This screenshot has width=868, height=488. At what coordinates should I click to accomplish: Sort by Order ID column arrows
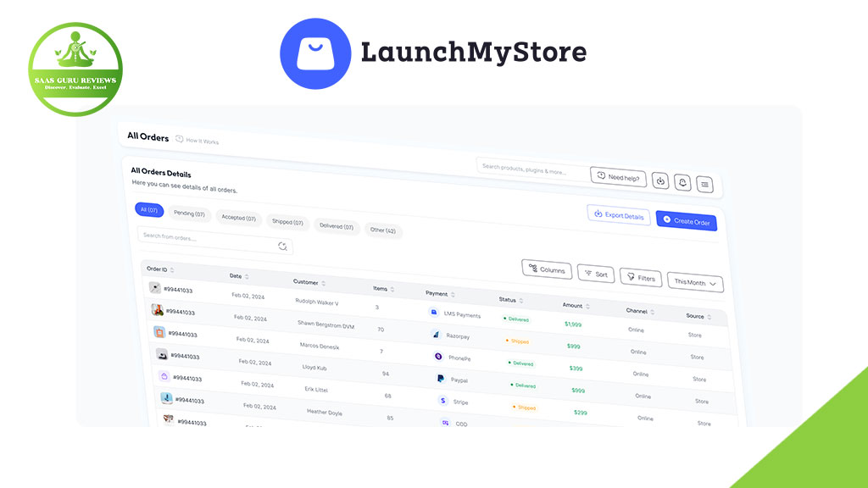[x=172, y=270]
